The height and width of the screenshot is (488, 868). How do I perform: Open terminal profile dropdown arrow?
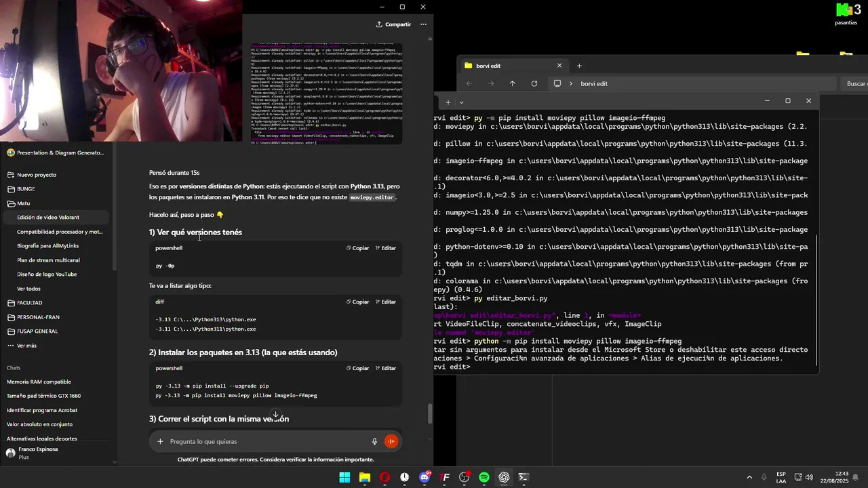pyautogui.click(x=461, y=102)
